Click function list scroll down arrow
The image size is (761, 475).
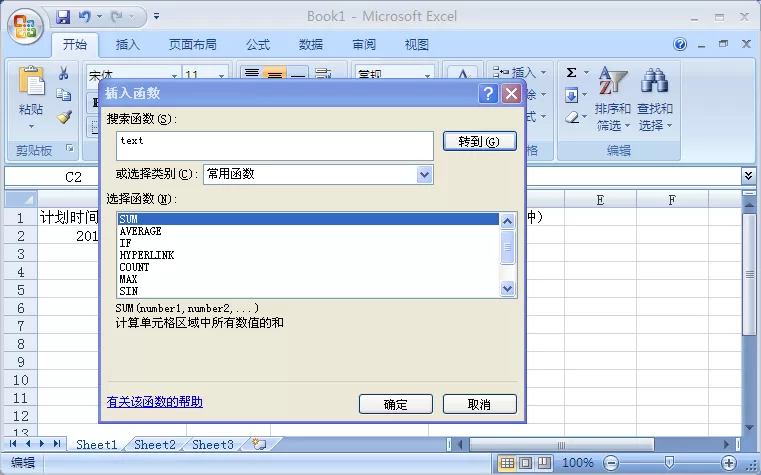point(508,289)
